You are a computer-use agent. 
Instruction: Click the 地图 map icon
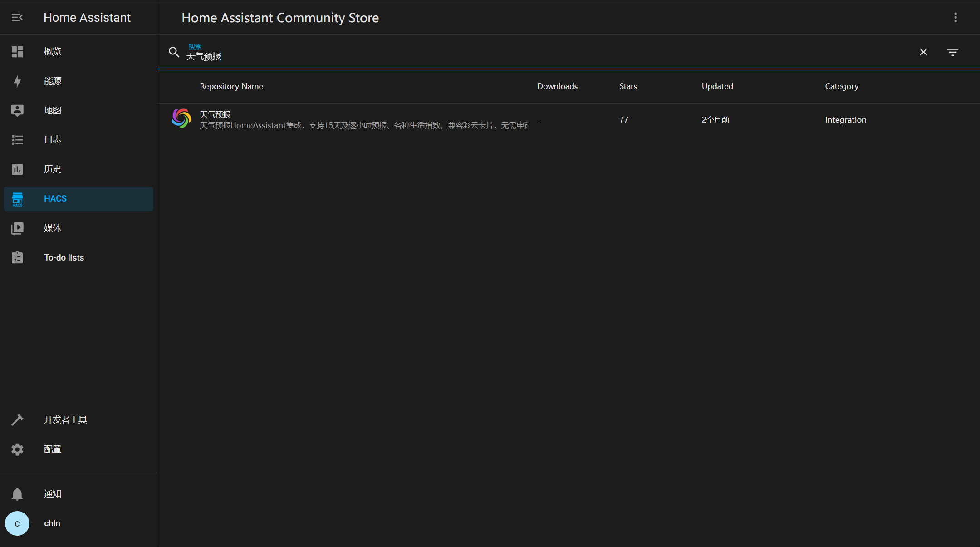coord(17,110)
